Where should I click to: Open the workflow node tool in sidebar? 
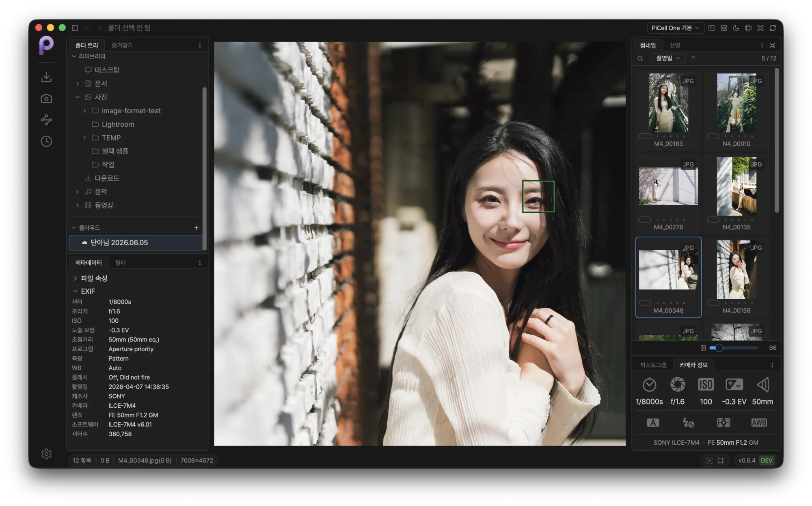tap(46, 120)
